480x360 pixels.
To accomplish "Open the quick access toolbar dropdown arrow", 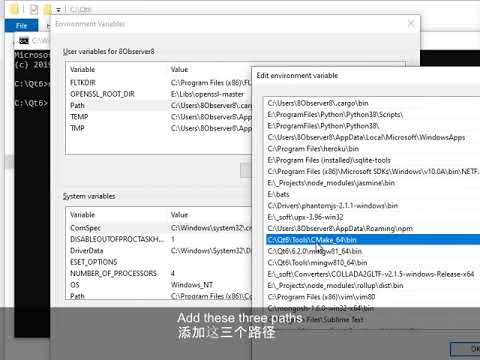I will (x=58, y=10).
